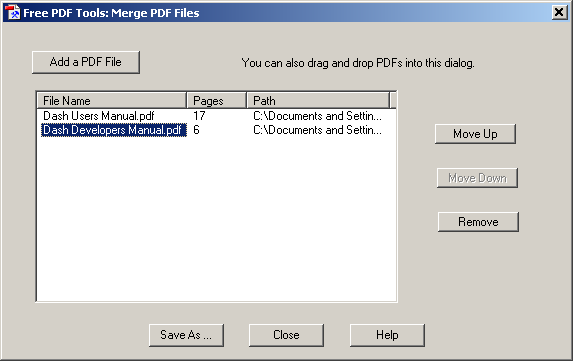Open the Save As dialog
Screen dimensions: 573x361
point(186,335)
